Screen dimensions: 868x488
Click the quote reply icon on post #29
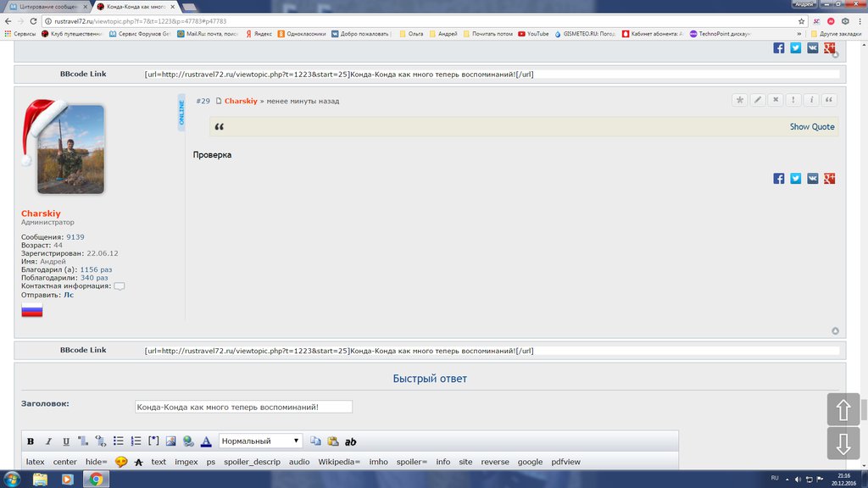click(829, 100)
